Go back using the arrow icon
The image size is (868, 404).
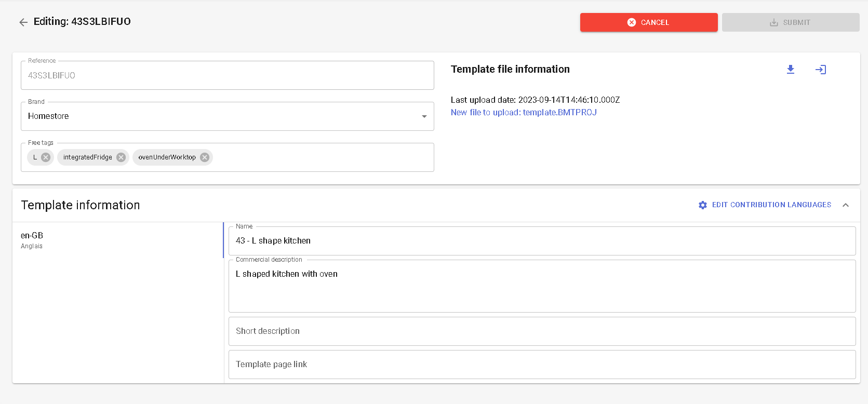[x=23, y=22]
